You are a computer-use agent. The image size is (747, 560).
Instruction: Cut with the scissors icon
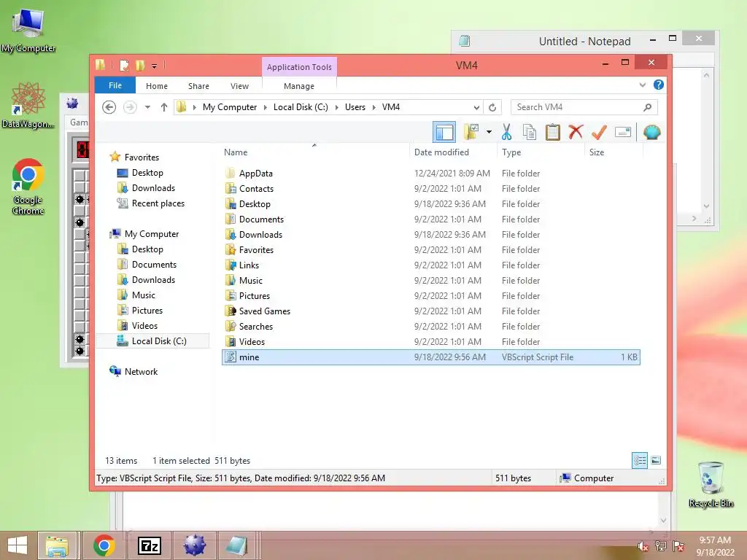(x=506, y=133)
